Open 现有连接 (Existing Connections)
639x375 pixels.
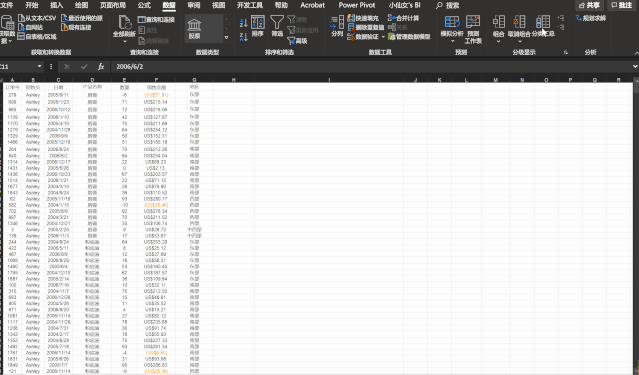point(76,27)
